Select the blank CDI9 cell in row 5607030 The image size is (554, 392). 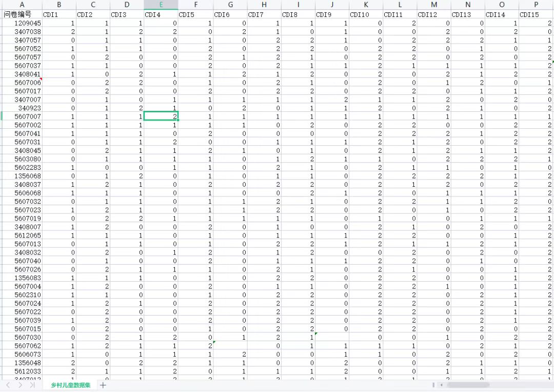click(332, 337)
